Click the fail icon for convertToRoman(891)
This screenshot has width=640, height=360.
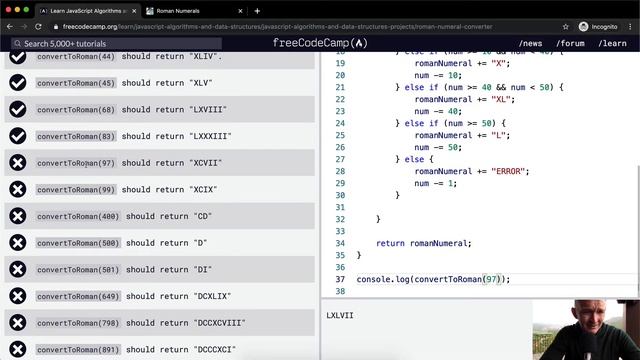point(18,349)
